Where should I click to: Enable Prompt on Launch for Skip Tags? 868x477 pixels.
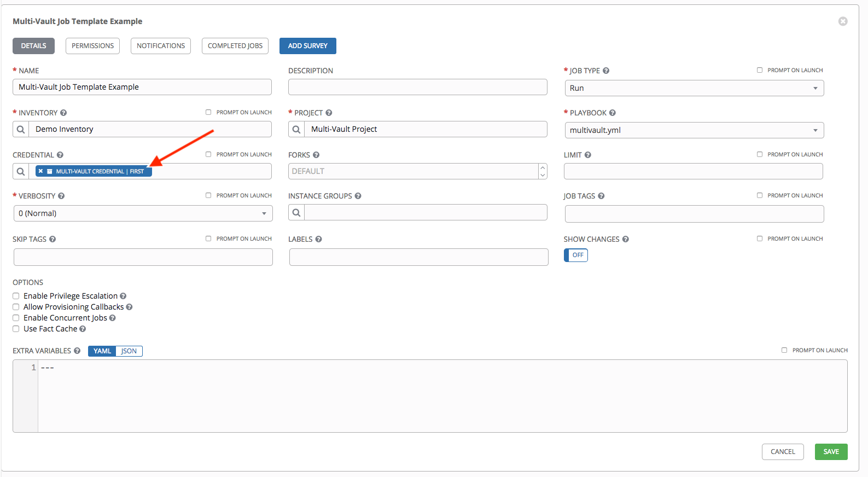coord(208,238)
